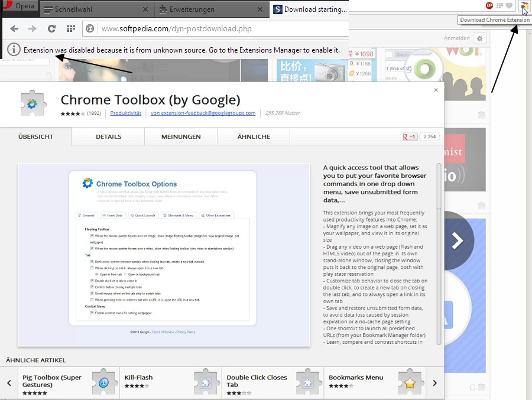The height and width of the screenshot is (400, 532).
Task: Switch to the Erweiterungen tab
Action: [x=212, y=9]
